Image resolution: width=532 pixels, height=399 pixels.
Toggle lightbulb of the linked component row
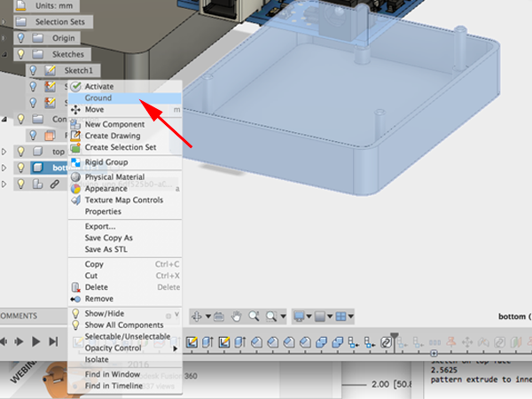(x=21, y=184)
